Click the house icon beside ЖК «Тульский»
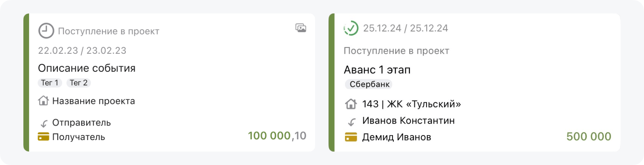 click(351, 104)
